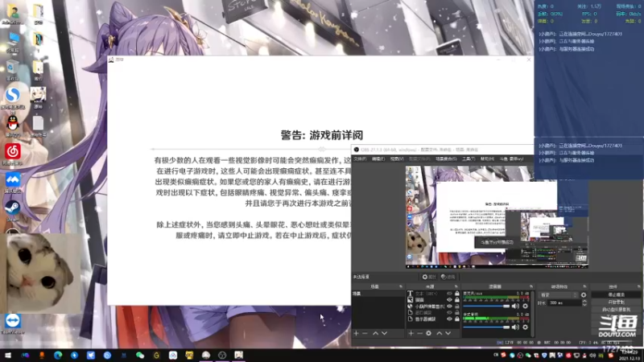Toggle lock on the text (GDI+) source
The height and width of the screenshot is (362, 644).
click(457, 294)
